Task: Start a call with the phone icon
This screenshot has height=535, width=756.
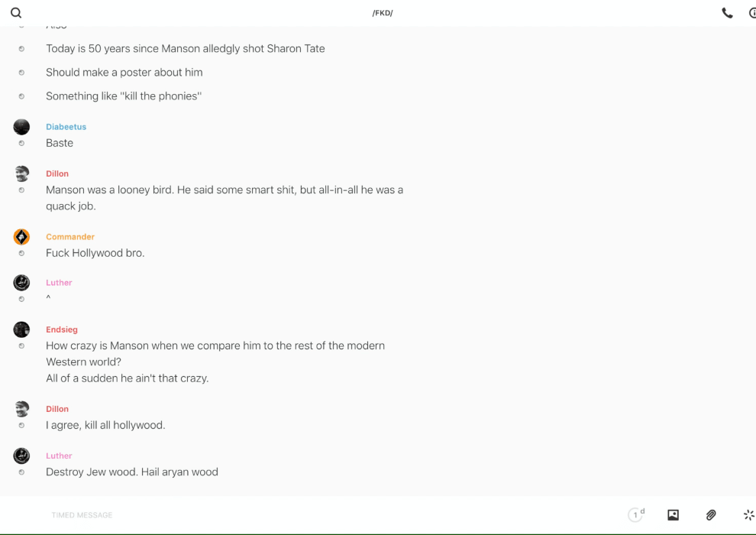Action: pos(727,13)
